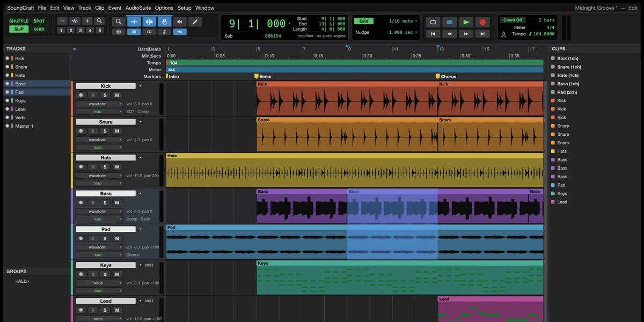The width and height of the screenshot is (644, 322).
Task: Click the fast forward button
Action: 466,34
